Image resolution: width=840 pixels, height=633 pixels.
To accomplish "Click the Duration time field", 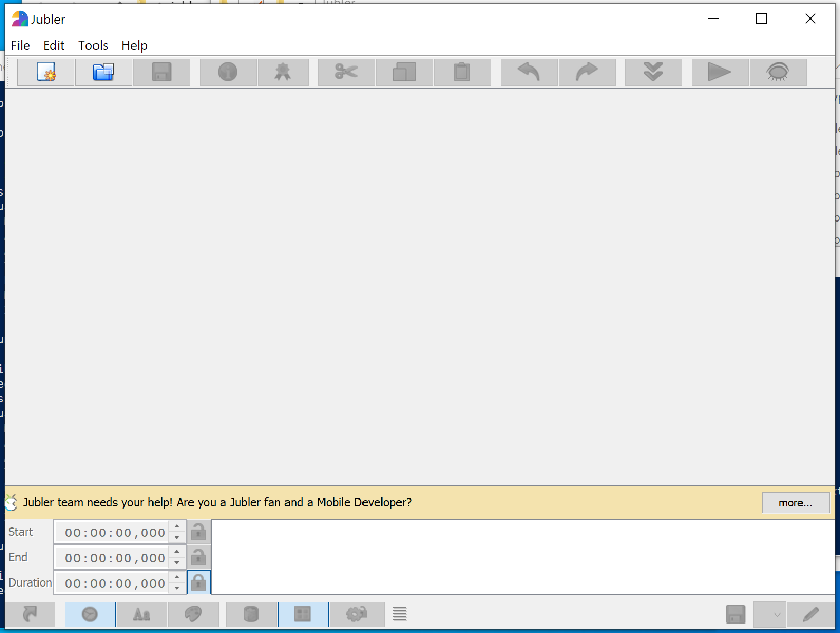I will 112,583.
